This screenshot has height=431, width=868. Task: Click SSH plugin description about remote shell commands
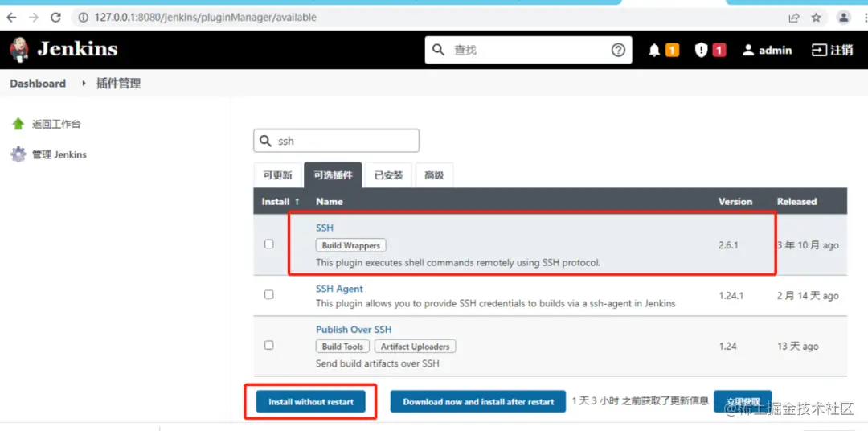(x=458, y=263)
